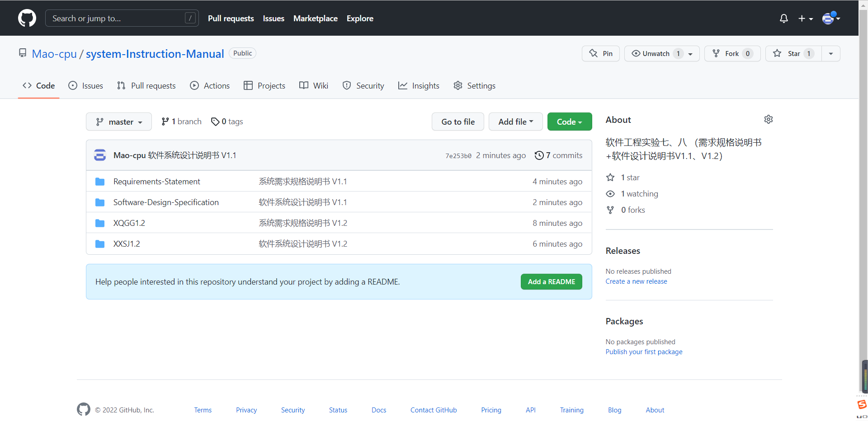Star the repository
The width and height of the screenshot is (868, 421).
(x=793, y=53)
